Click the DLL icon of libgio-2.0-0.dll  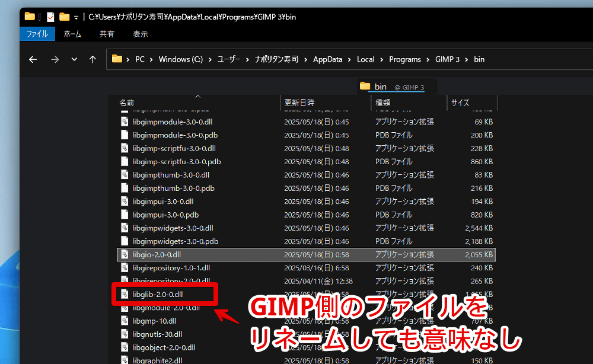click(125, 254)
